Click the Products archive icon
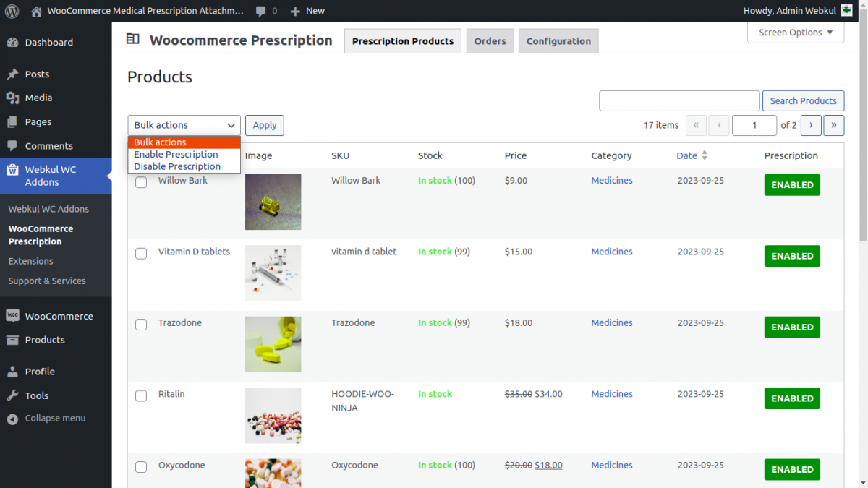Image resolution: width=868 pixels, height=488 pixels. 12,340
